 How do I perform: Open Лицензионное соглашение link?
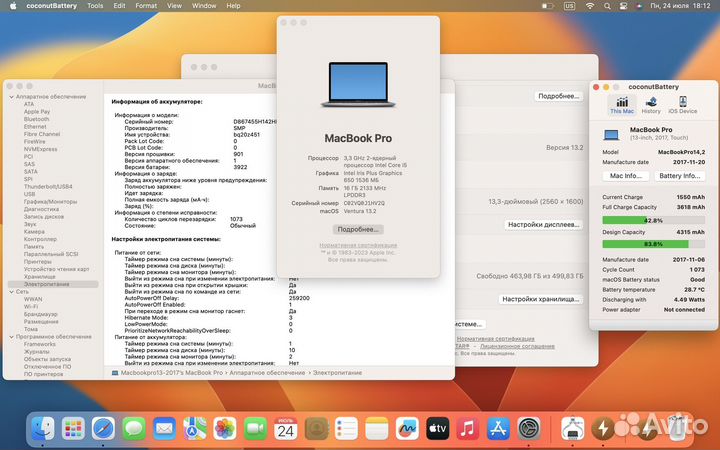click(517, 346)
